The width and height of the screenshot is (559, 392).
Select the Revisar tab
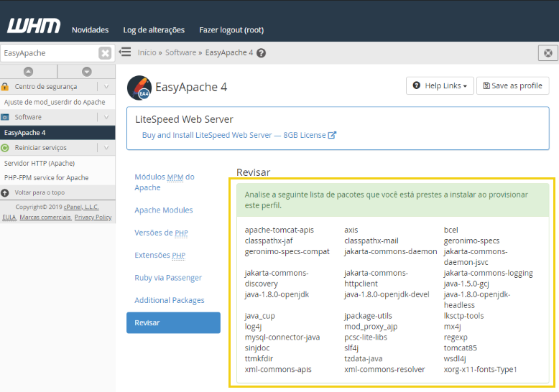[x=173, y=323]
